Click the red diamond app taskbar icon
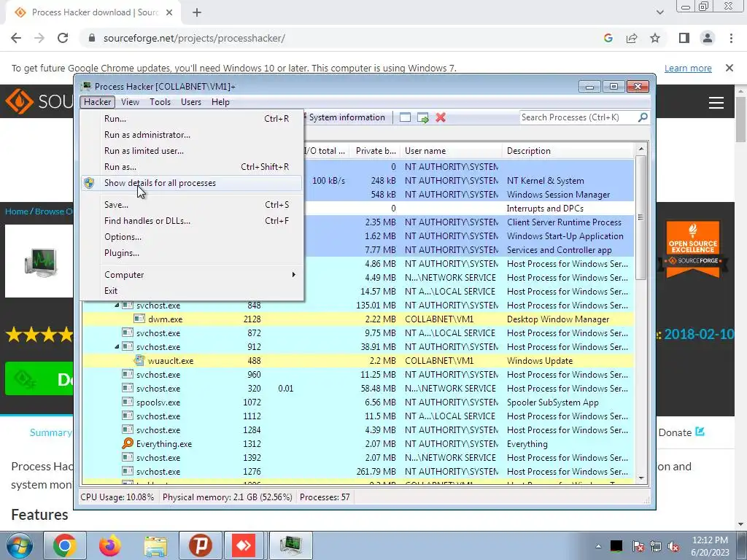The image size is (747, 560). coord(244,545)
